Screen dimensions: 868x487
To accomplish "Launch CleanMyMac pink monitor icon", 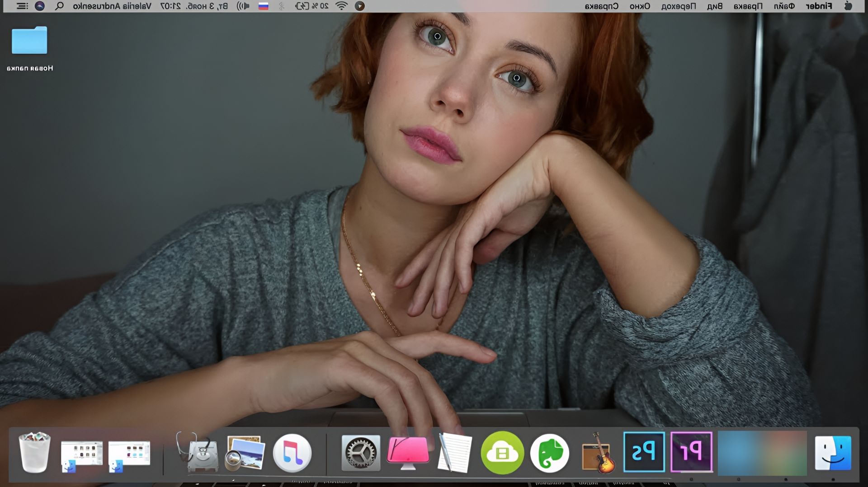I will pos(408,453).
